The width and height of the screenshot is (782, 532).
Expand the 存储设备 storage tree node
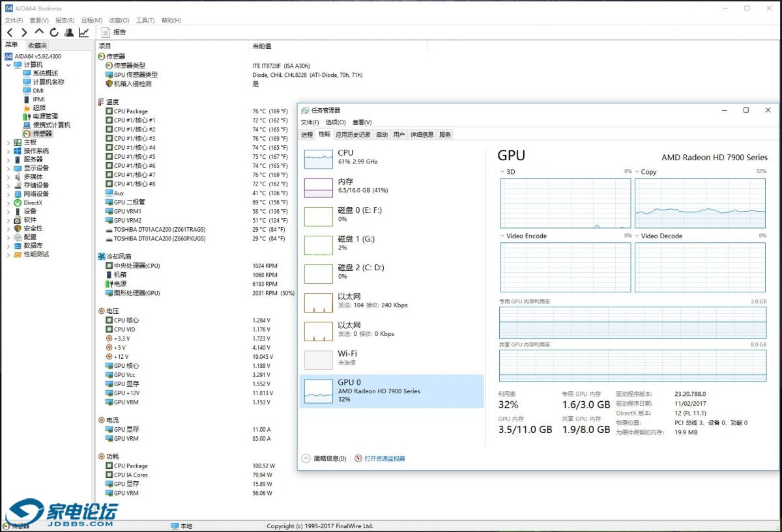[x=8, y=186]
